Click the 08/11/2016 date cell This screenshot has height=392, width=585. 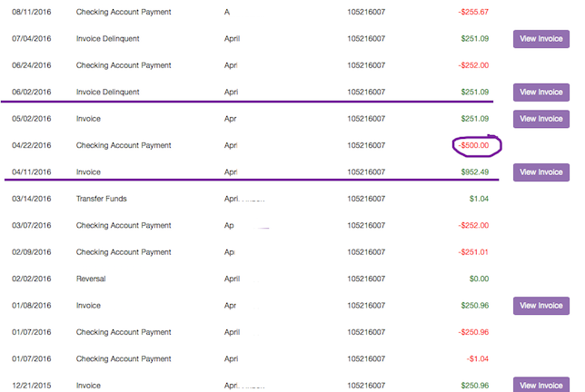[x=31, y=12]
